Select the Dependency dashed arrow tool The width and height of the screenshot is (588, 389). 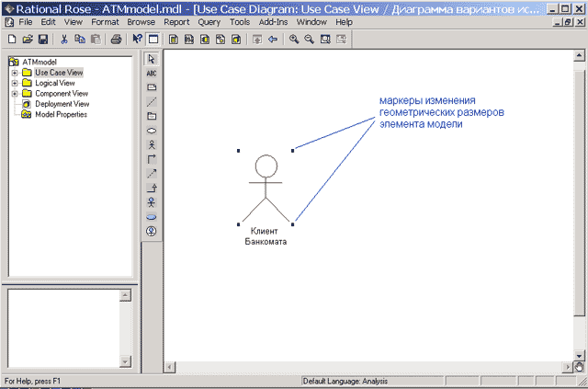(152, 173)
